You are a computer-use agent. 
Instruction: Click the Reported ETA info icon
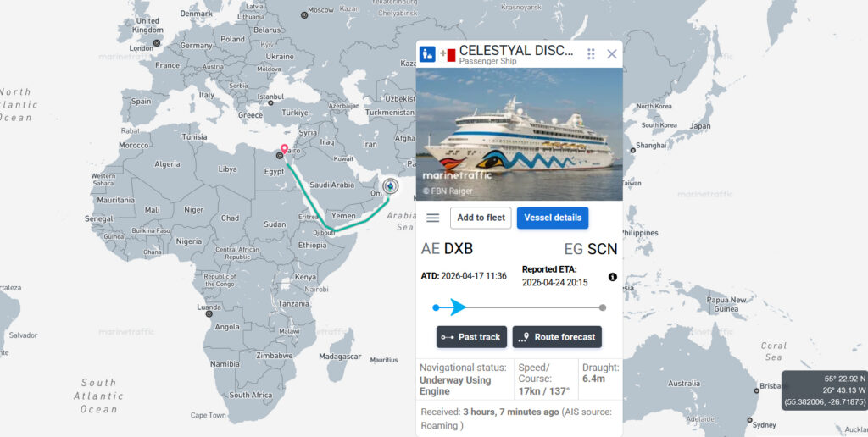click(x=613, y=277)
